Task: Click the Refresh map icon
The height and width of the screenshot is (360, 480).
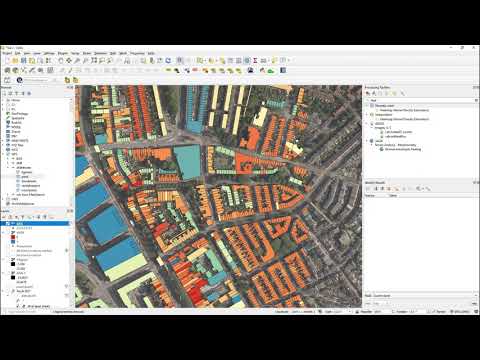Action: click(168, 60)
